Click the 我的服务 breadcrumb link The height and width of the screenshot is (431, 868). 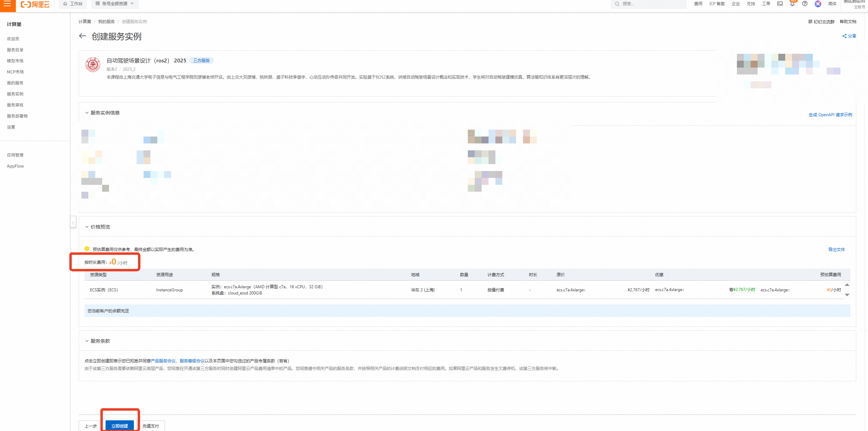tap(106, 22)
